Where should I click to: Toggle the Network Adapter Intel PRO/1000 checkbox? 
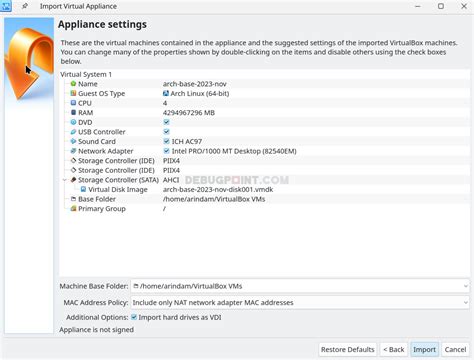click(166, 151)
